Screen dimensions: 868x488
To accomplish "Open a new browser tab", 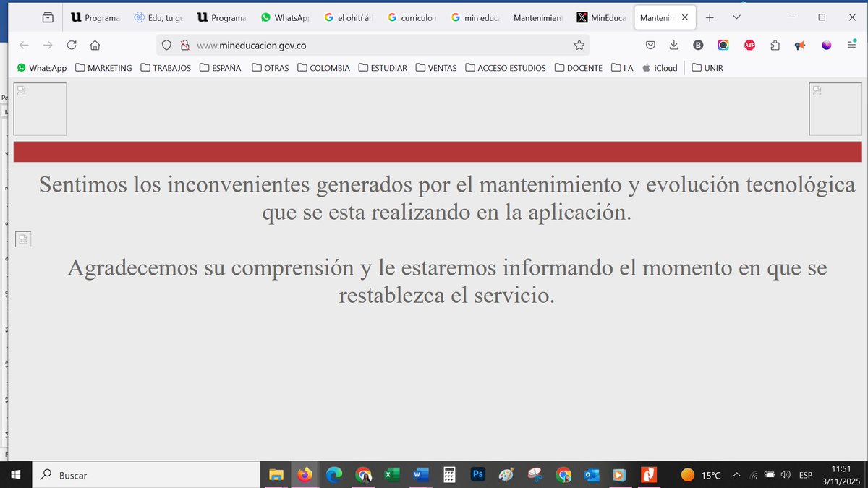I will [710, 17].
